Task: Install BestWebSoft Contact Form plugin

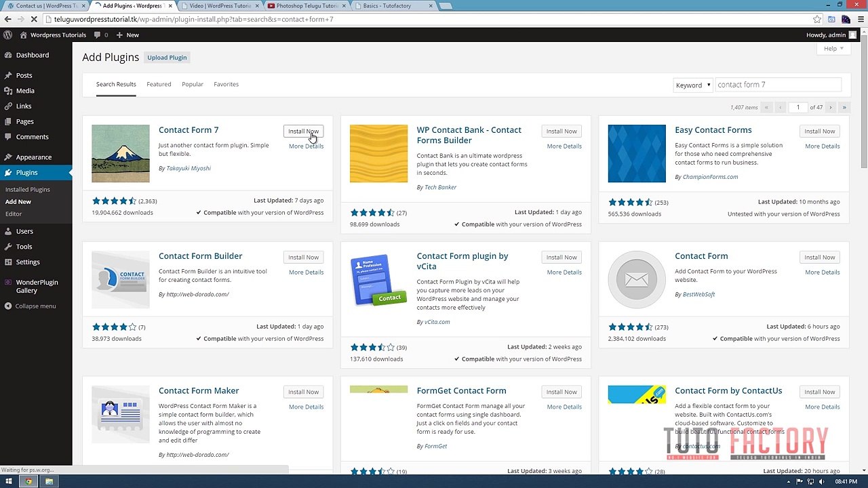Action: pos(820,257)
